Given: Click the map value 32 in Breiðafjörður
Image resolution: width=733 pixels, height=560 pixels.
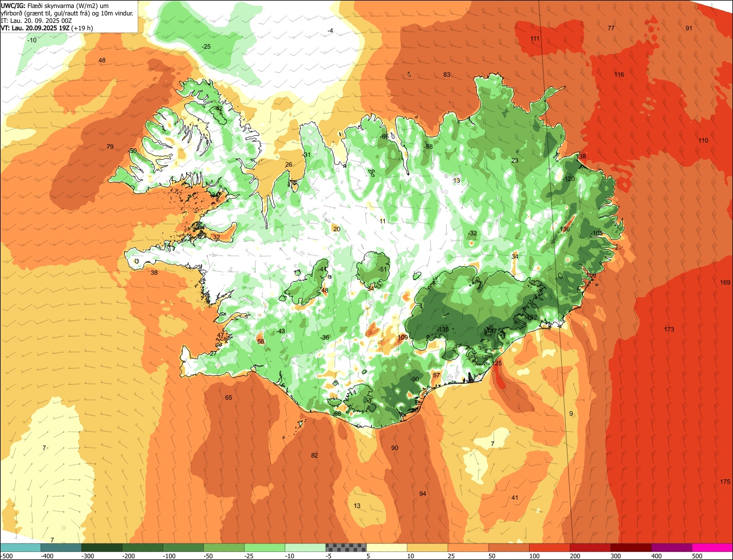Looking at the screenshot, I should pos(216,238).
